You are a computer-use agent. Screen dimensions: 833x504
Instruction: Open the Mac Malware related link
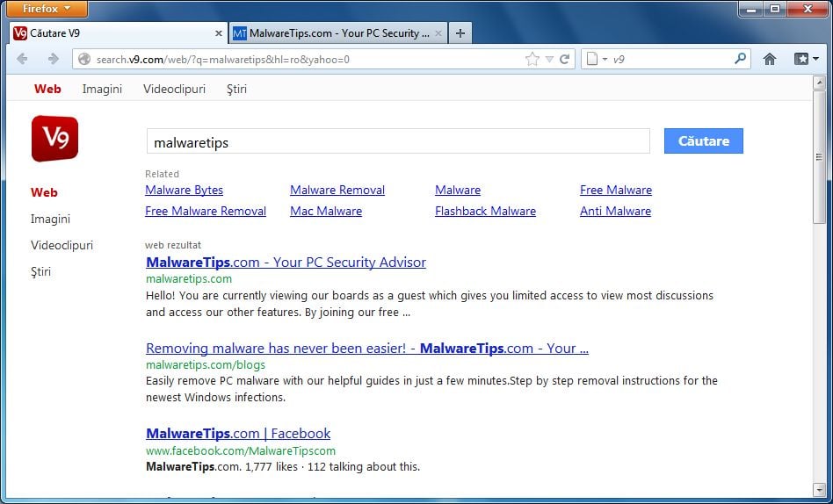(326, 212)
